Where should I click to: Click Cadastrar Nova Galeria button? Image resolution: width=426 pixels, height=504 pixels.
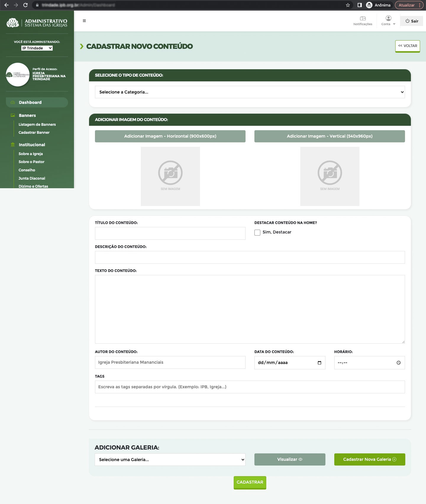(369, 459)
